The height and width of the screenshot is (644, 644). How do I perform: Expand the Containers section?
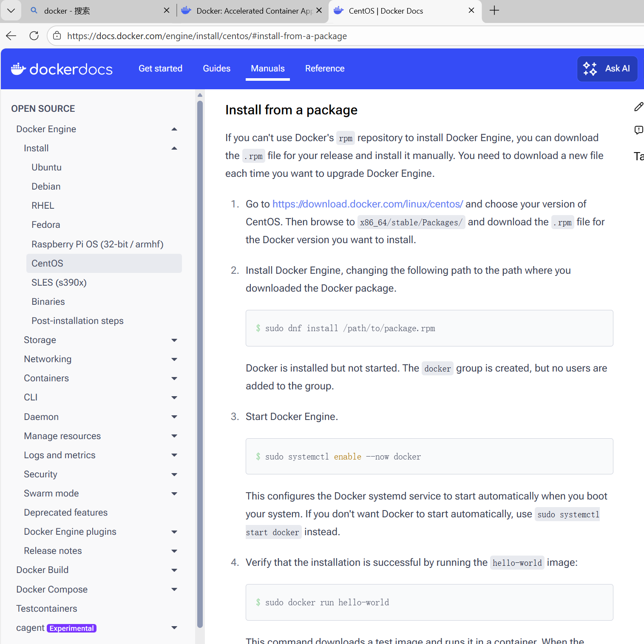174,378
